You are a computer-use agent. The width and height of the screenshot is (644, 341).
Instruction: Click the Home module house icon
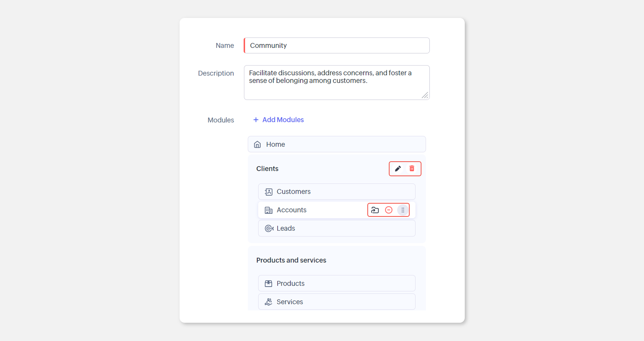coord(257,145)
